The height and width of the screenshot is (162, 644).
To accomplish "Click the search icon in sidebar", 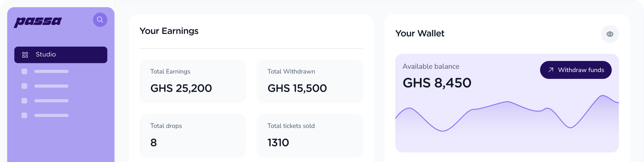I will [x=100, y=20].
